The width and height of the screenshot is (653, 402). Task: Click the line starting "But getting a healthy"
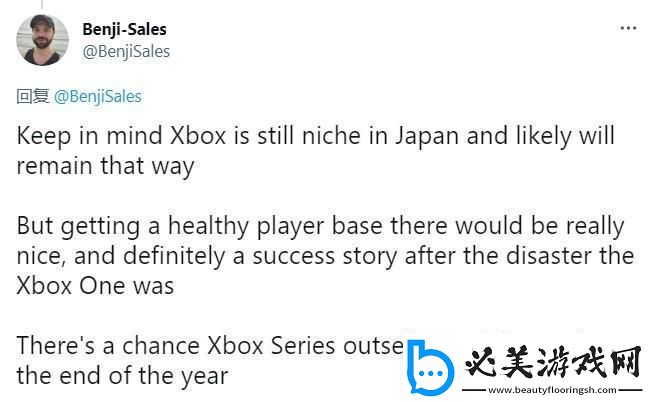[321, 226]
